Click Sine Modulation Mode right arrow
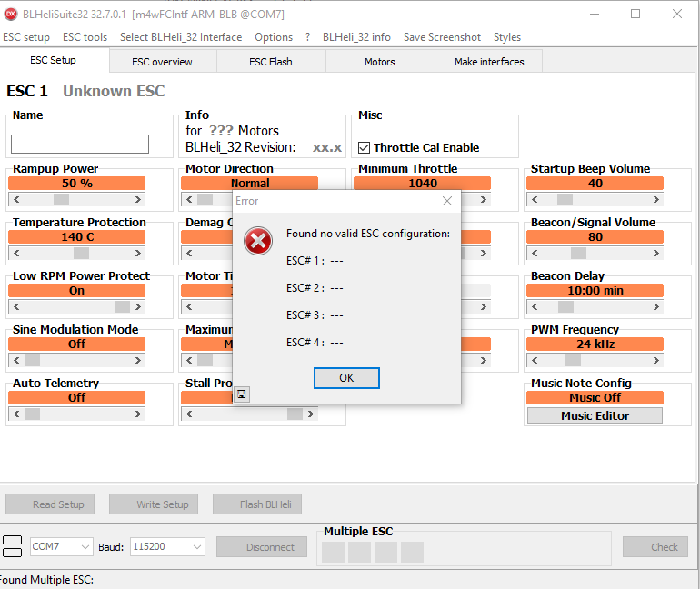Image resolution: width=700 pixels, height=589 pixels. (138, 360)
